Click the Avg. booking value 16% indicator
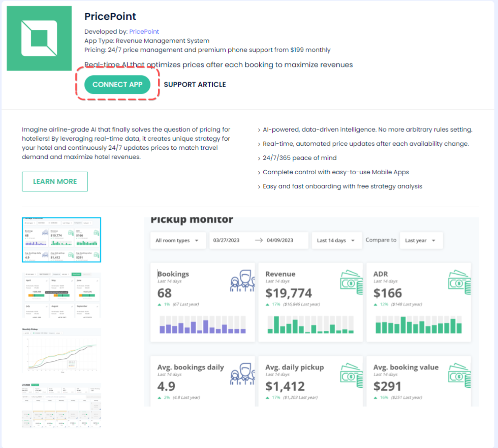 381,397
